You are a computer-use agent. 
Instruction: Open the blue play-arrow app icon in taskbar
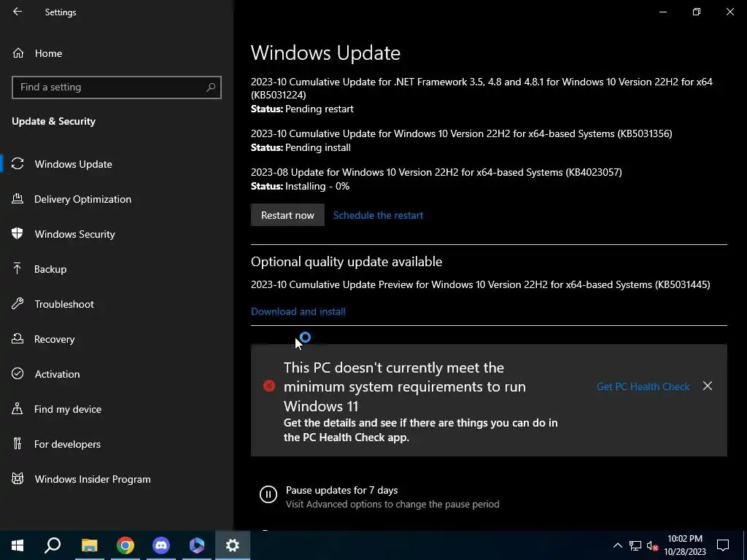pyautogui.click(x=197, y=545)
